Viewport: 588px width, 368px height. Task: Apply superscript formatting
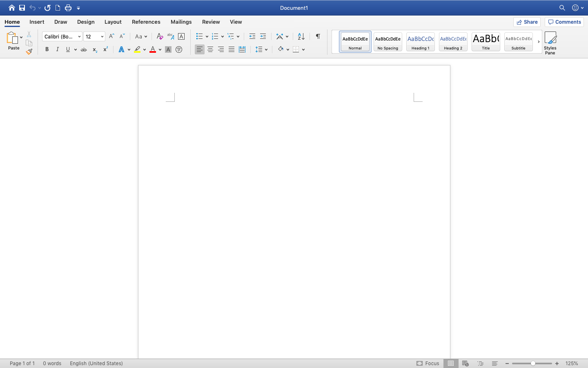click(x=105, y=49)
